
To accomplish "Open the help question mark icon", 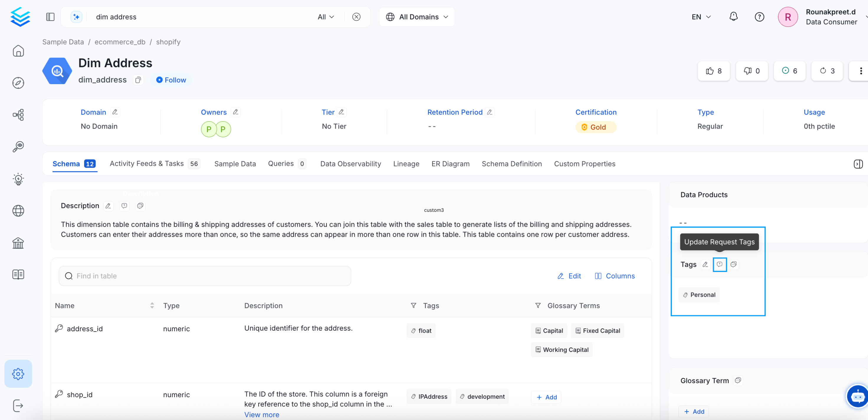I will 759,17.
